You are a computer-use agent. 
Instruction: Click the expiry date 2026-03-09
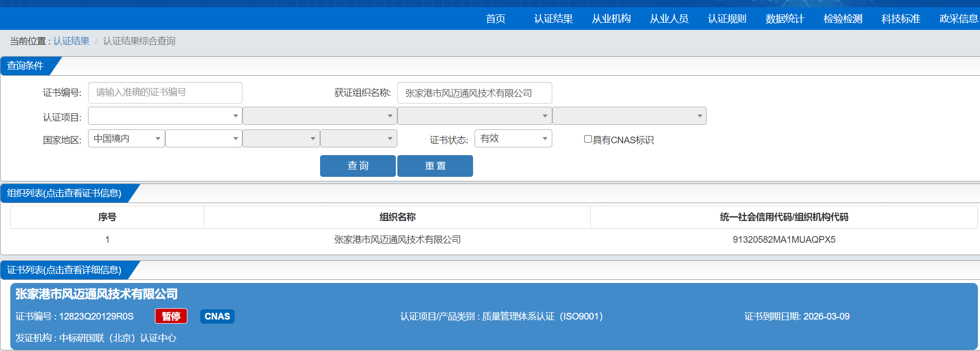coord(827,316)
